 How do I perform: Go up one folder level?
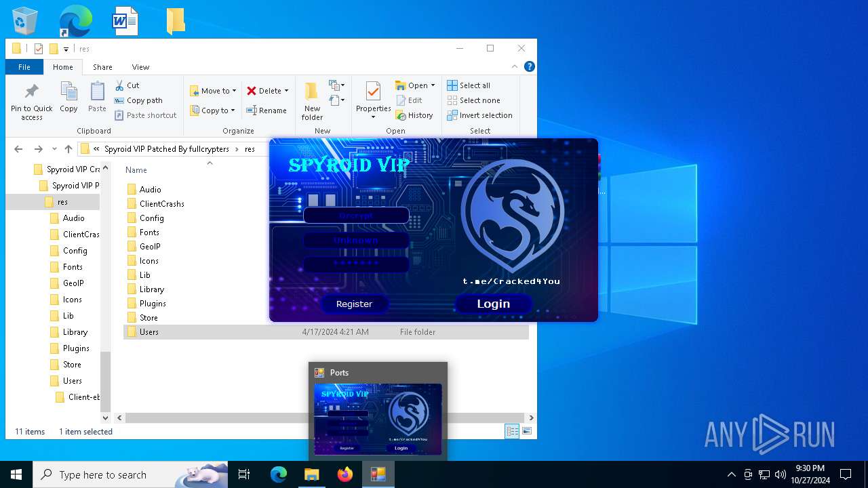click(x=68, y=149)
